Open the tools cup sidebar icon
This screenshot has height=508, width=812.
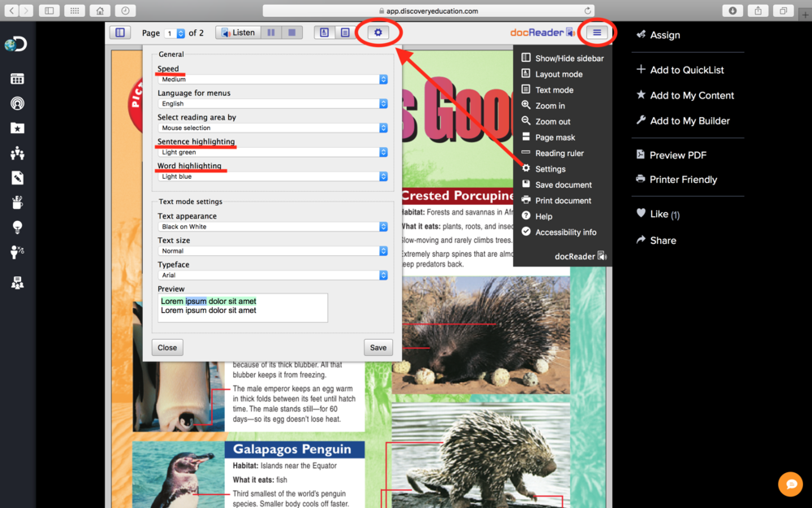click(17, 202)
